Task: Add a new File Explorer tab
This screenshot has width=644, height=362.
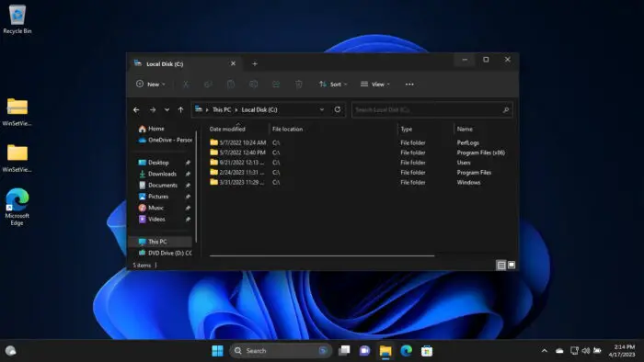Action: 255,64
